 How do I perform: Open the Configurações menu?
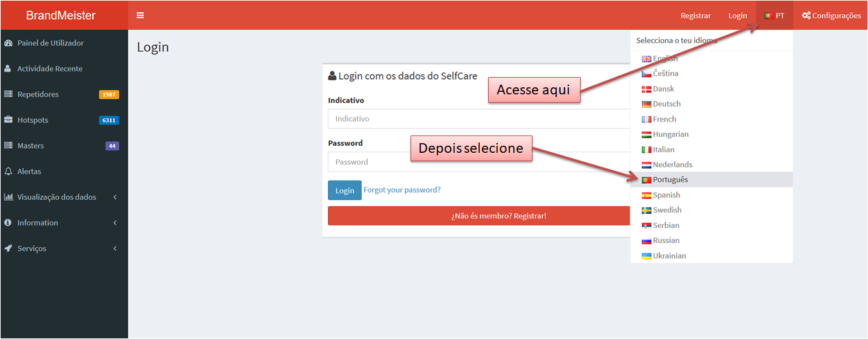[831, 15]
